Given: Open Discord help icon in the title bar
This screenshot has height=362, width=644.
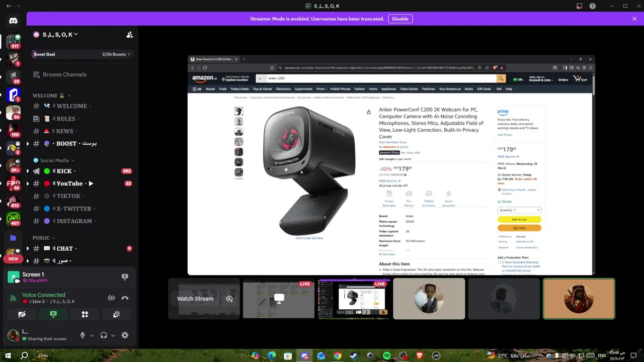Looking at the screenshot, I should tap(593, 6).
